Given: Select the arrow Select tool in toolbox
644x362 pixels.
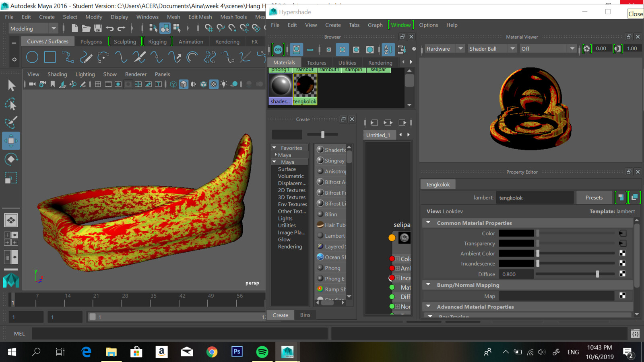Looking at the screenshot, I should tap(11, 85).
